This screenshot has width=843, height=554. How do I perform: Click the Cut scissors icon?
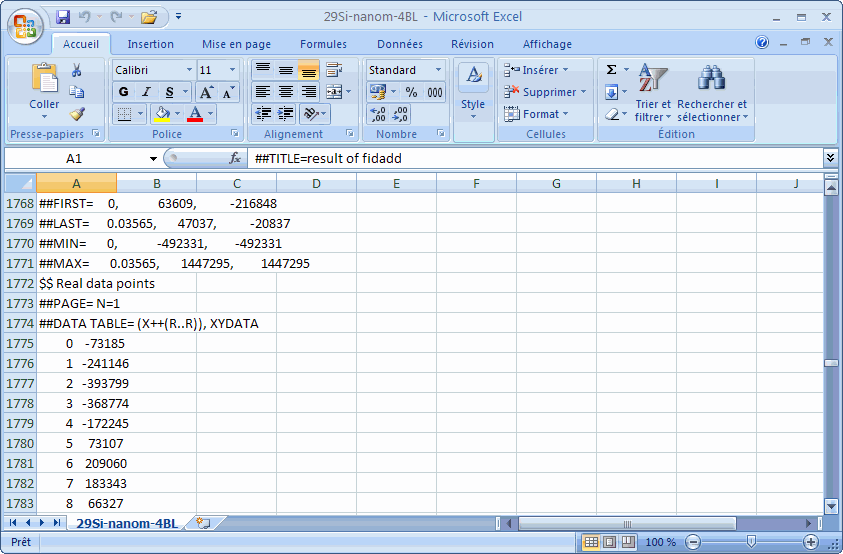click(x=77, y=70)
